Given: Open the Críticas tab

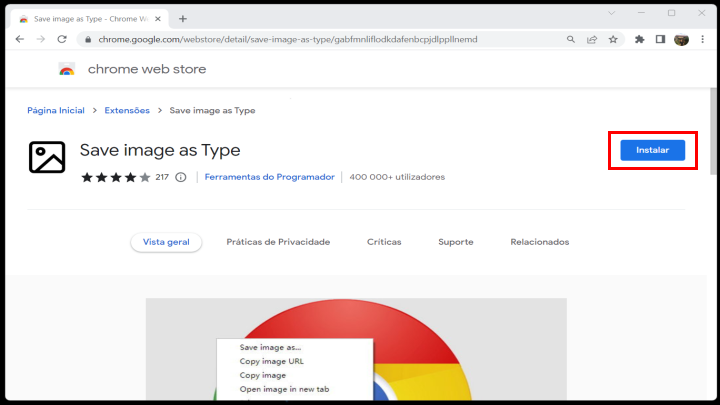Looking at the screenshot, I should (x=384, y=242).
